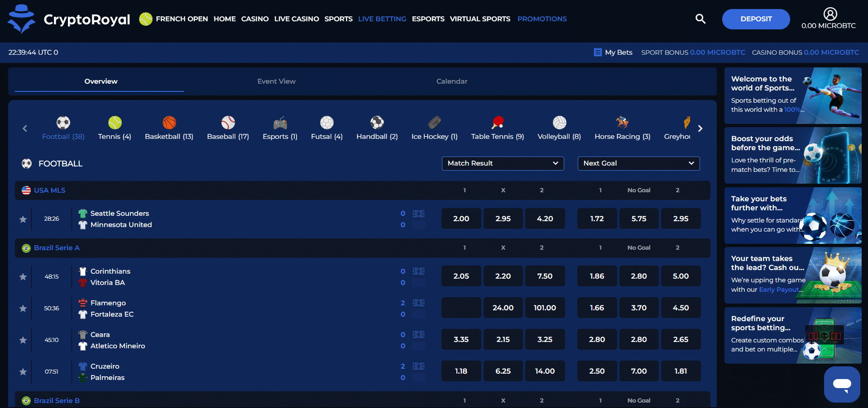Bet on Palmeiras next goal at 1.81
The image size is (868, 408).
pyautogui.click(x=681, y=371)
